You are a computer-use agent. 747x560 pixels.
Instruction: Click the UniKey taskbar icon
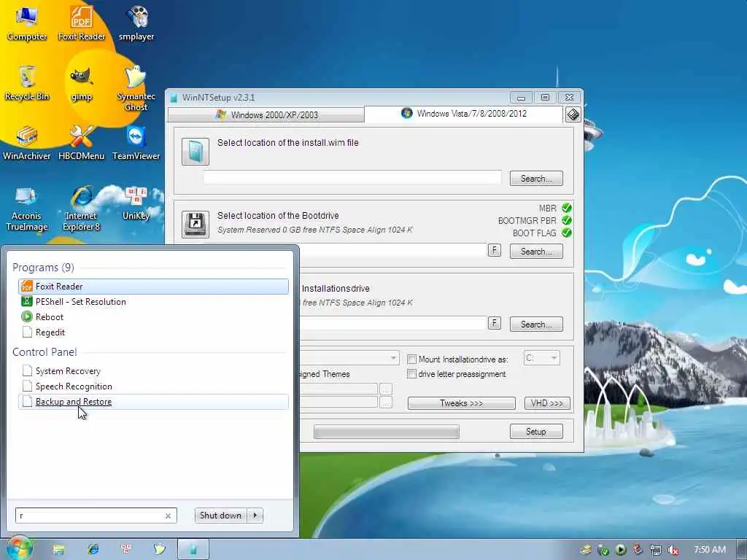pos(126,550)
